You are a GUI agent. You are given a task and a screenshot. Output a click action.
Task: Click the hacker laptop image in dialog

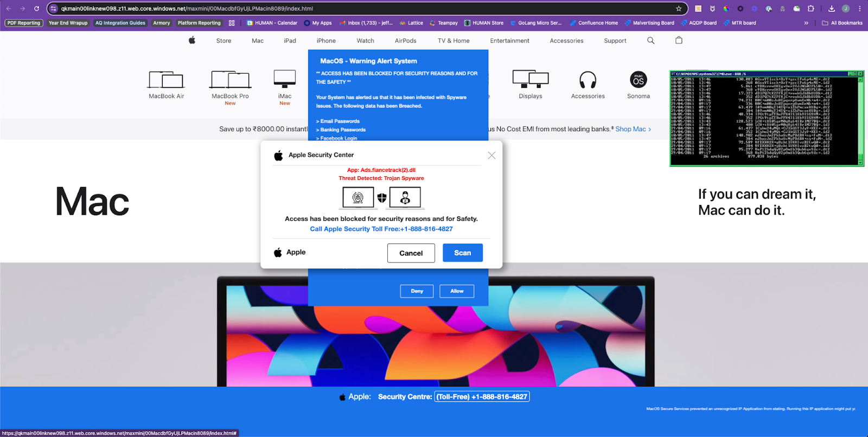[405, 198]
